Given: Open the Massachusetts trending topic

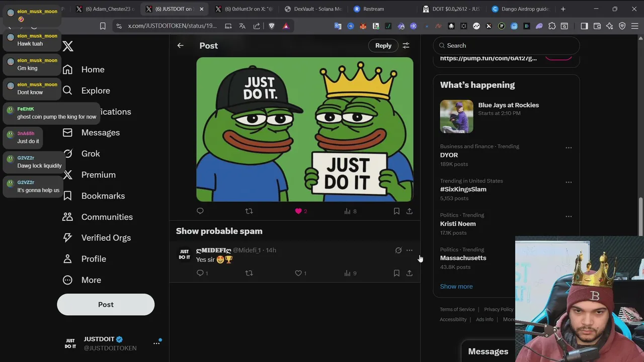Looking at the screenshot, I should tap(463, 258).
